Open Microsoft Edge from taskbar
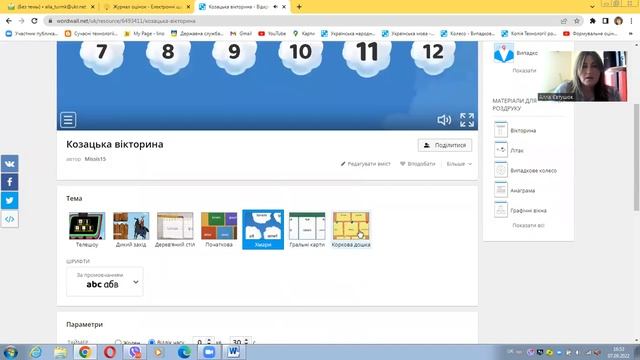640x360 pixels. click(184, 352)
